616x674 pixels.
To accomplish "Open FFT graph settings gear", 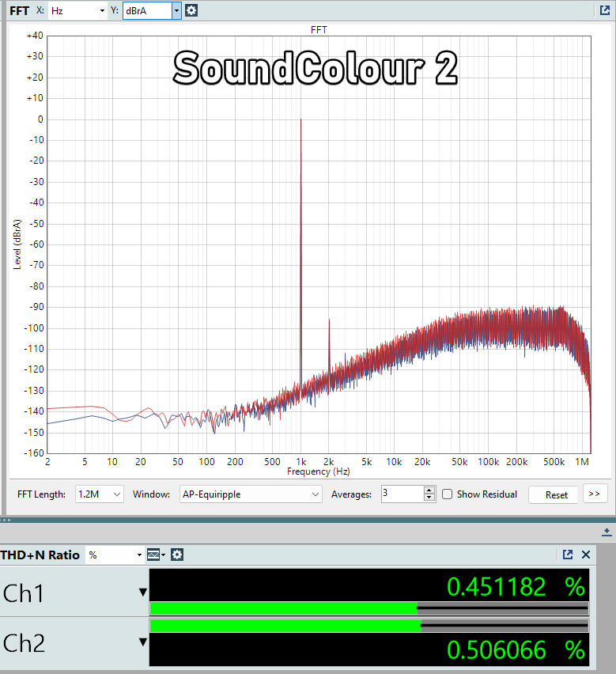I will 191,10.
